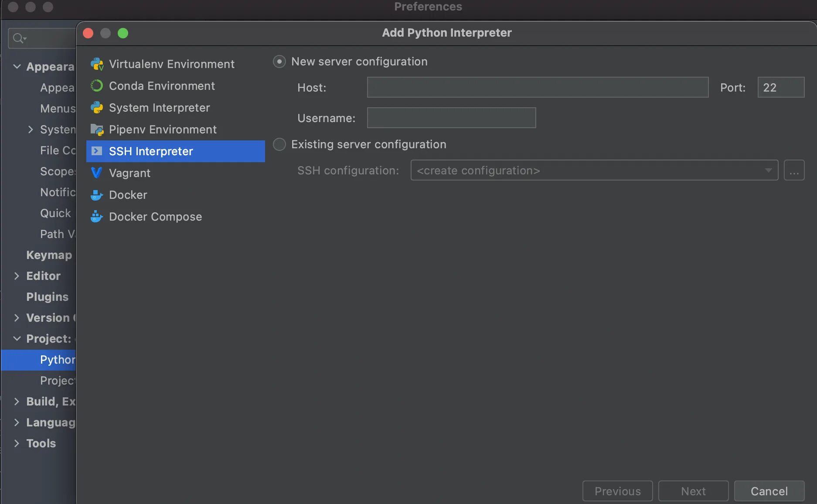Click the System Interpreter python icon
The width and height of the screenshot is (817, 504).
click(x=97, y=108)
